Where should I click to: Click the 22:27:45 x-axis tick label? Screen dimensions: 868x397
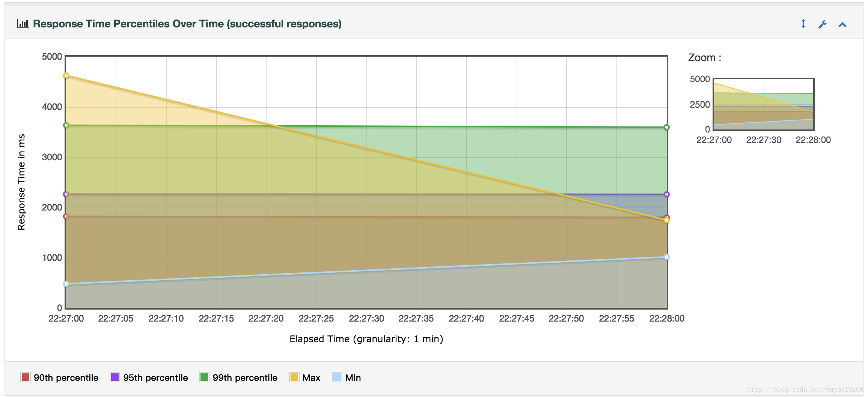pos(517,319)
